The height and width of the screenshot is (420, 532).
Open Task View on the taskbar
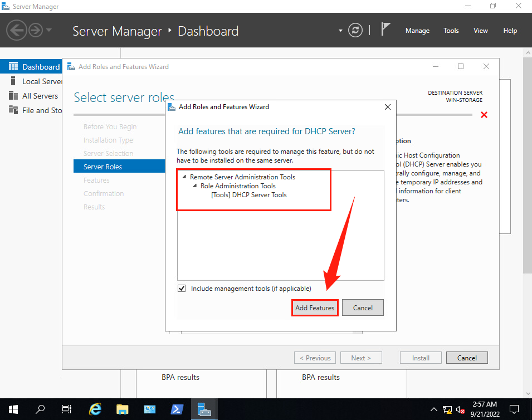(67, 409)
